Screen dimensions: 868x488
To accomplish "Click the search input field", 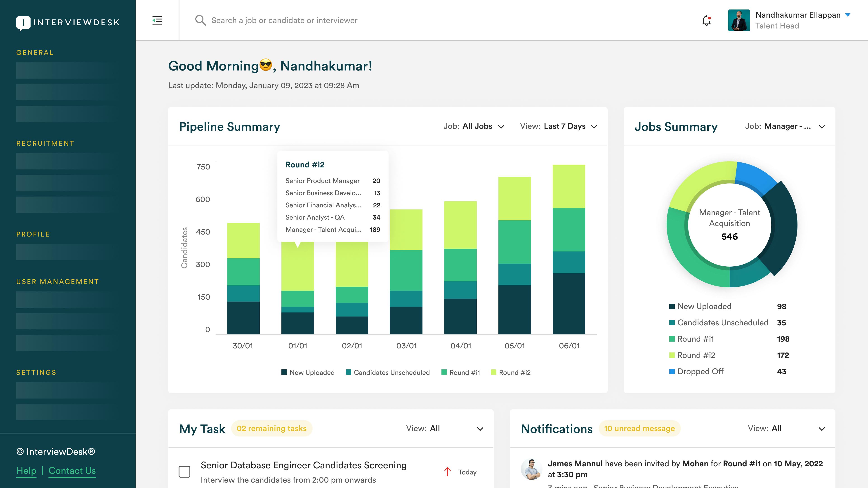I will 284,20.
